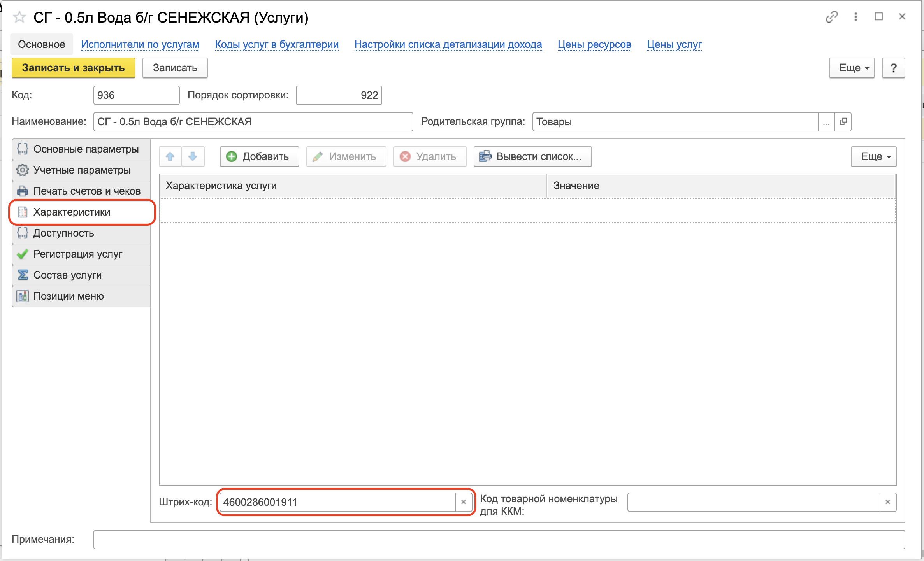
Task: Select the Состав услуги section
Action: click(x=81, y=275)
